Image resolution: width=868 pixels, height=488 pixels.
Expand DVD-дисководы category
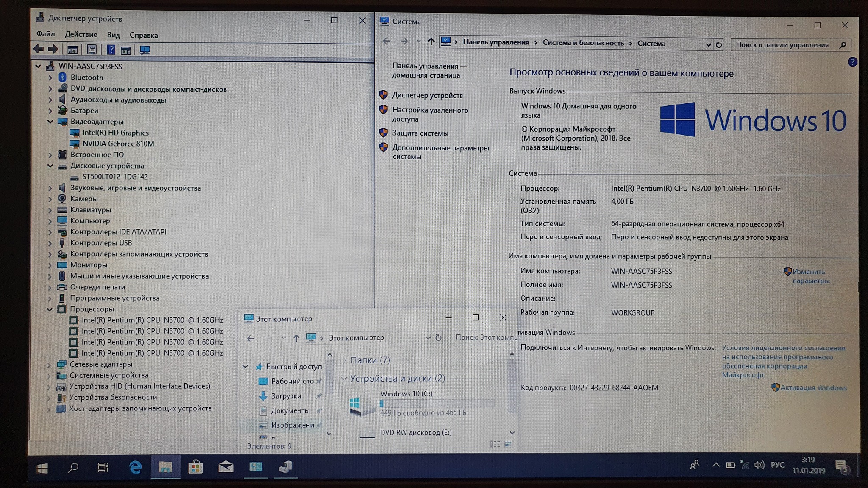pos(50,89)
